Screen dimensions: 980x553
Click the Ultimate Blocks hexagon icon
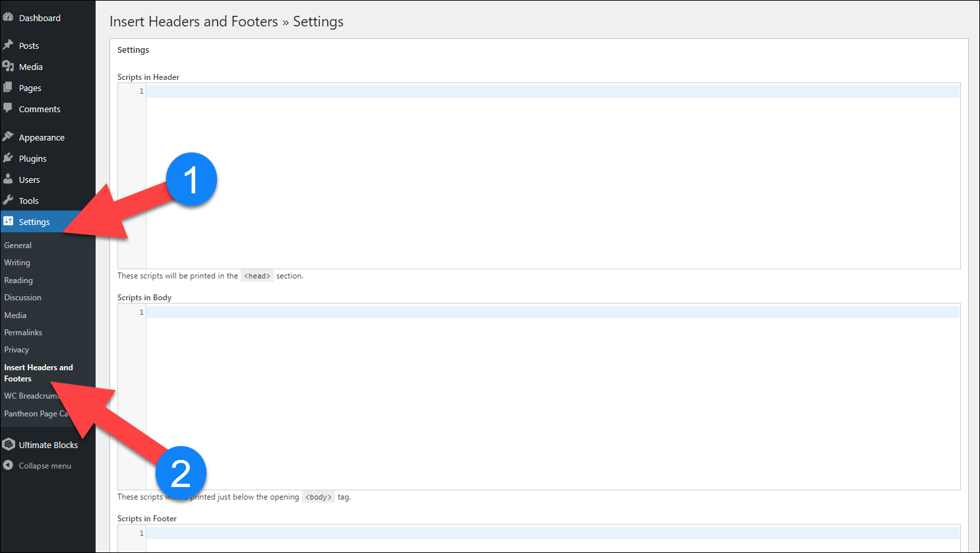click(8, 445)
